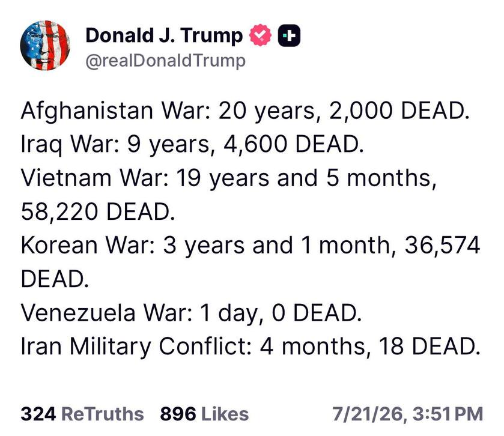The image size is (504, 436).
Task: Click the black plus badge icon
Action: (289, 35)
